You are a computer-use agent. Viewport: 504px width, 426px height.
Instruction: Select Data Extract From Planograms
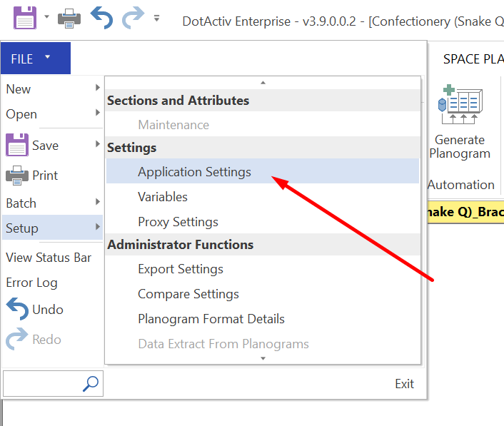[263, 344]
